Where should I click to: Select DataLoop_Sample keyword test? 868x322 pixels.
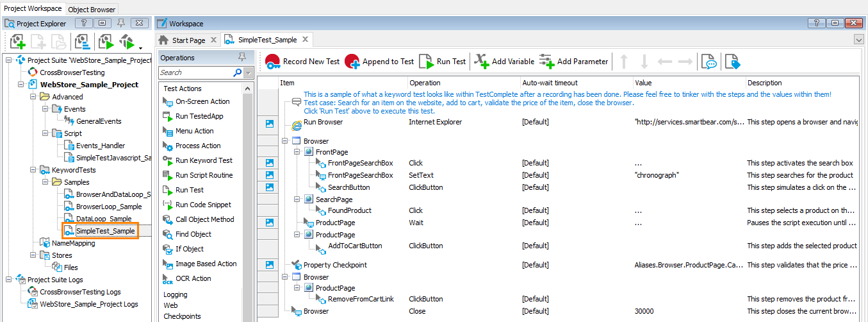[x=104, y=219]
